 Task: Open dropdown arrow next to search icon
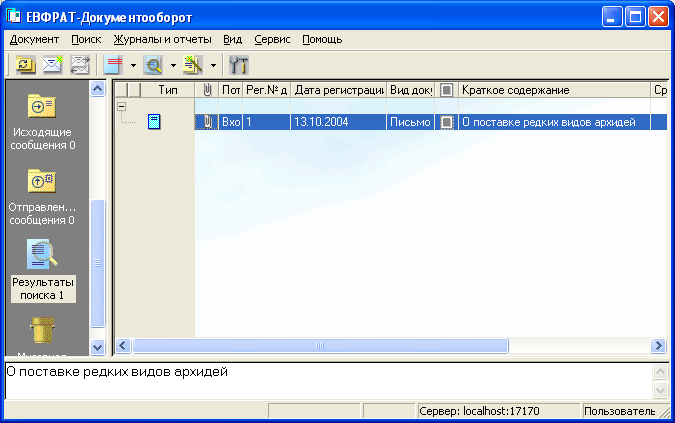[x=173, y=65]
